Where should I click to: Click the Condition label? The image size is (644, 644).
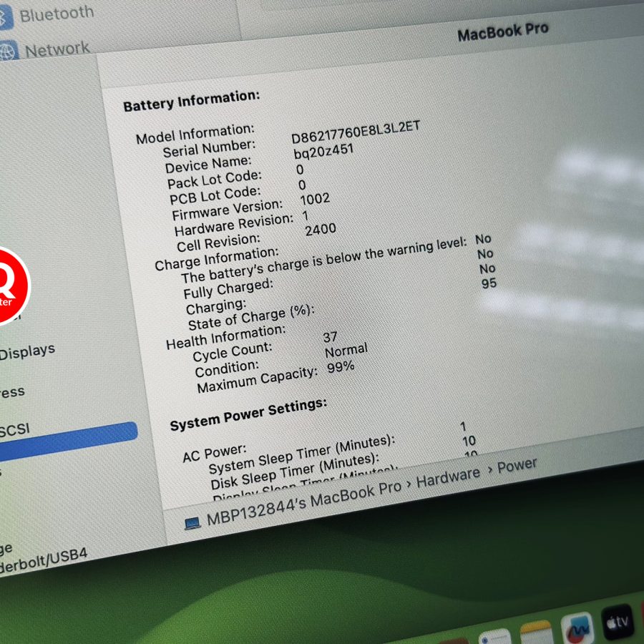click(x=227, y=369)
